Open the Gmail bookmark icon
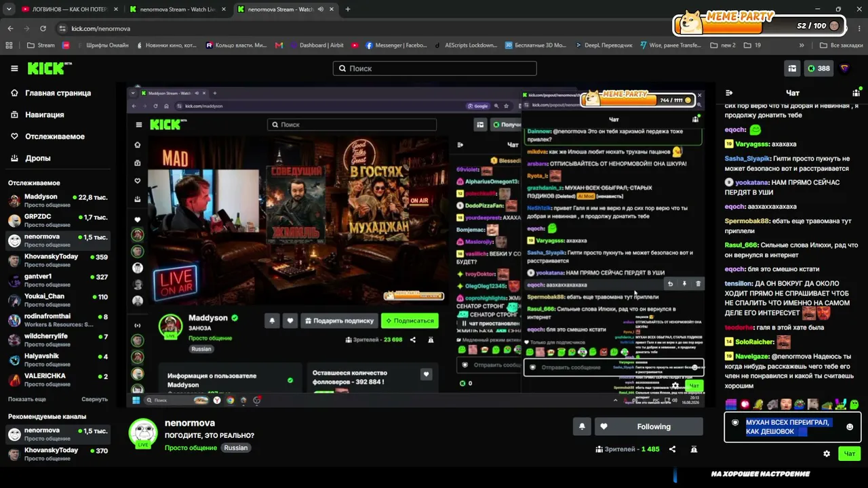 [x=279, y=45]
